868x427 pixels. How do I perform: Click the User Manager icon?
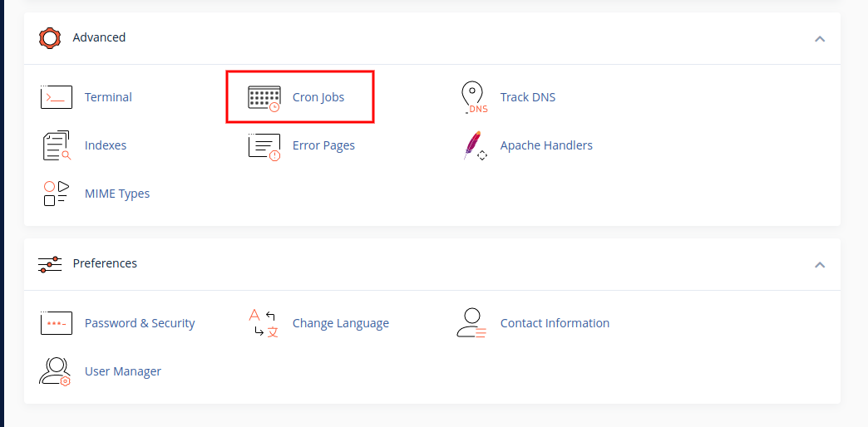57,371
